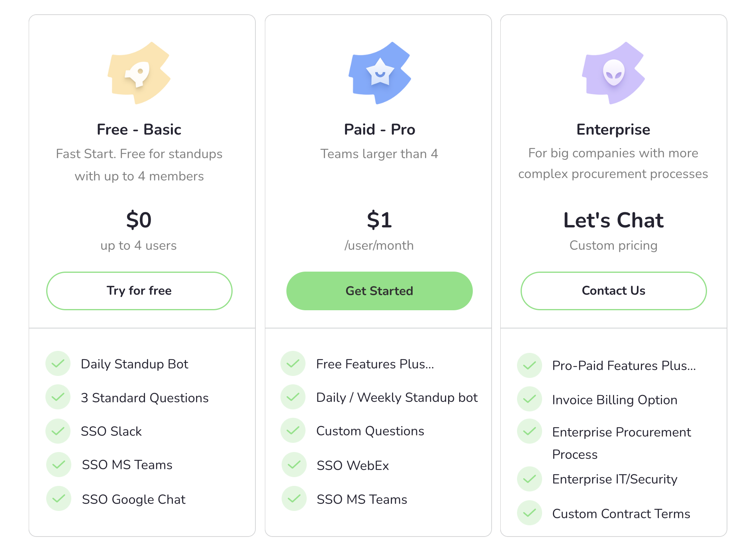Click the checkmark next to Custom Contract Terms
Image resolution: width=756 pixels, height=548 pixels.
tap(529, 513)
